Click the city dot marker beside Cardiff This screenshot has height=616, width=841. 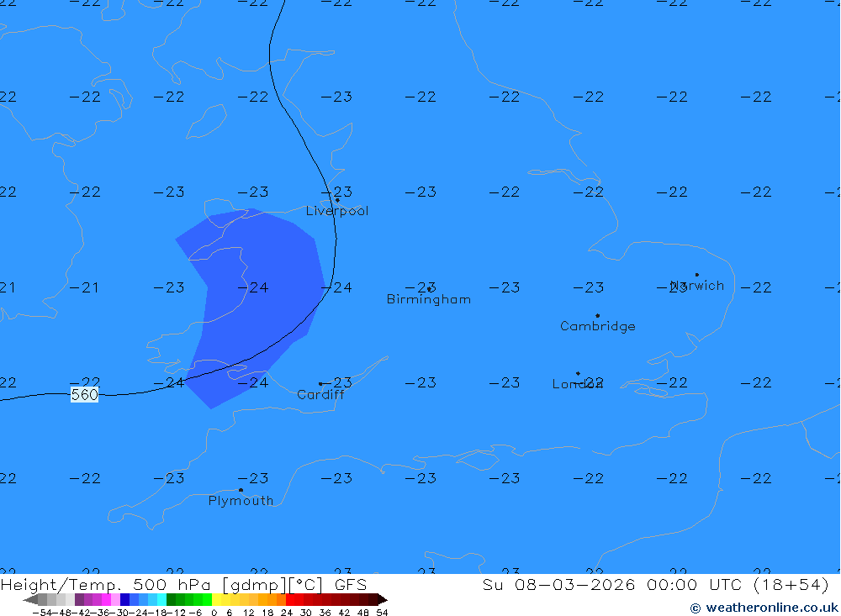point(320,384)
